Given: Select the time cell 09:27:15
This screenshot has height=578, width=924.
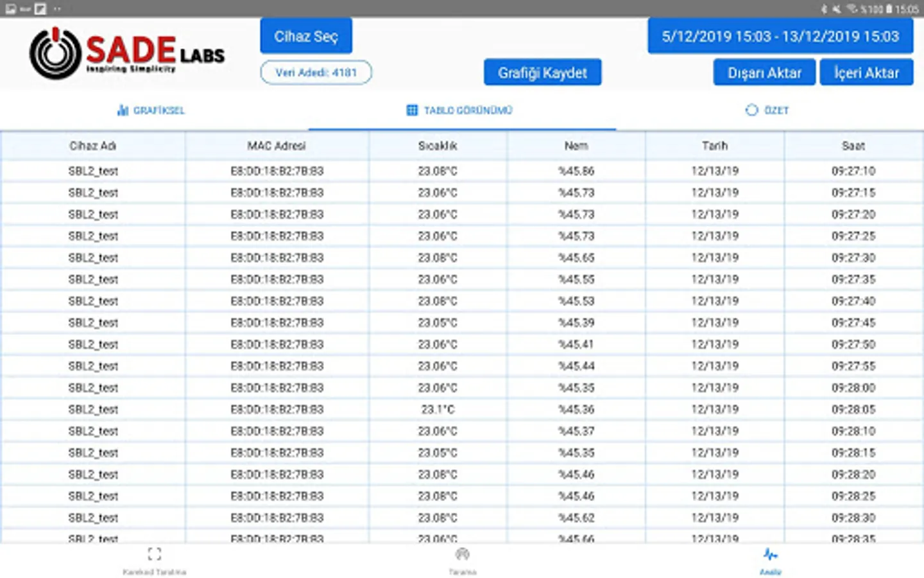Looking at the screenshot, I should point(853,193).
